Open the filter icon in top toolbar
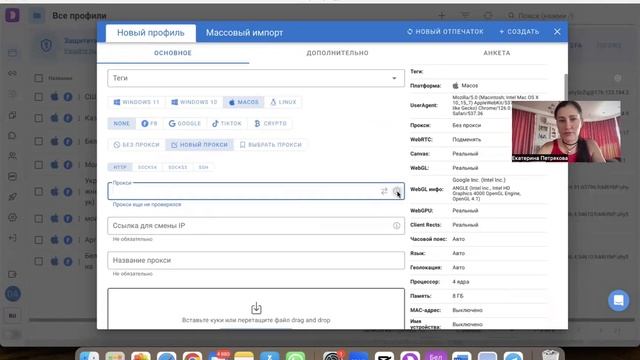The height and width of the screenshot is (360, 640). tap(465, 16)
